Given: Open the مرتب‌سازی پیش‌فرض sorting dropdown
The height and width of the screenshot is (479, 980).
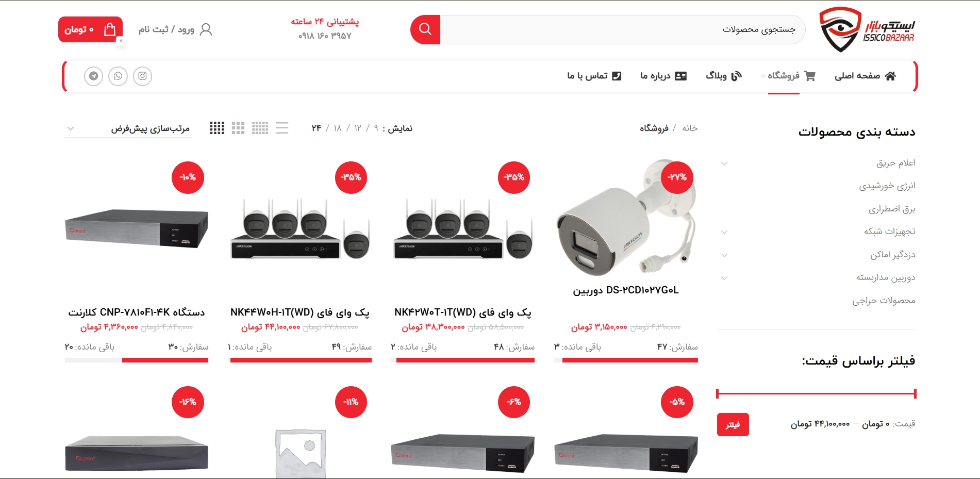Looking at the screenshot, I should tap(128, 128).
